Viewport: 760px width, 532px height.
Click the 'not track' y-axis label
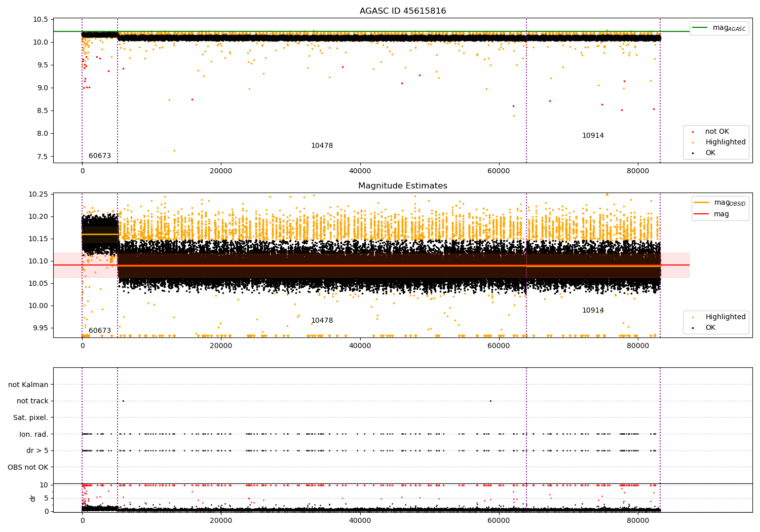coord(32,401)
